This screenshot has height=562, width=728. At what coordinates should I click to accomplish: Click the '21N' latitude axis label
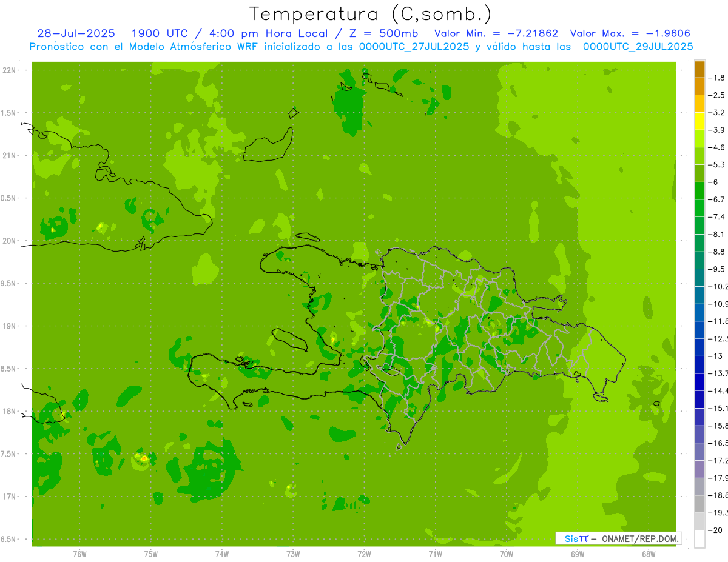(x=9, y=156)
